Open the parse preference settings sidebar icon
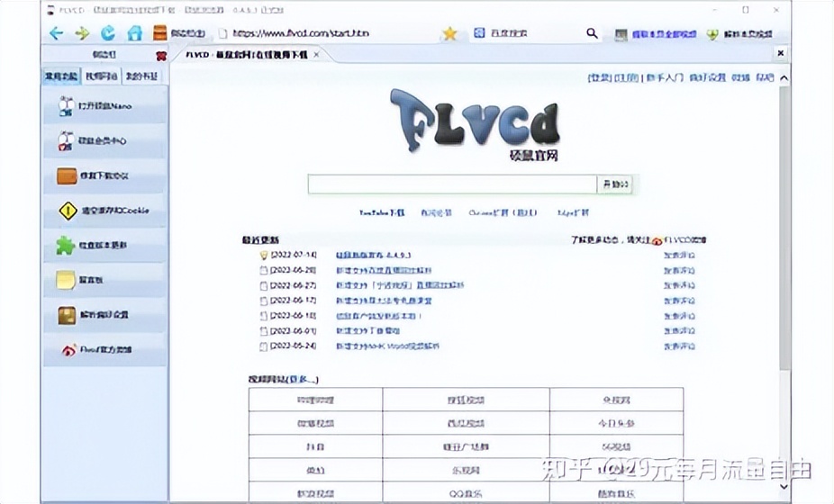Image resolution: width=834 pixels, height=504 pixels. 67,315
